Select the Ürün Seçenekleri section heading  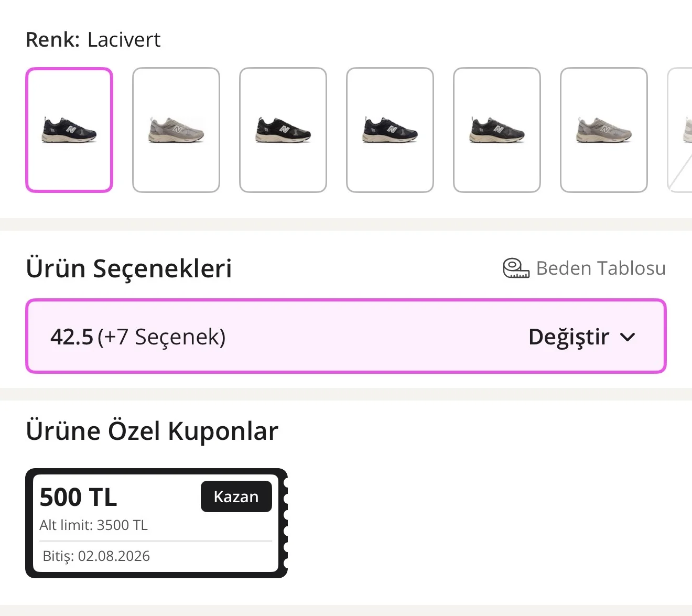pyautogui.click(x=129, y=268)
